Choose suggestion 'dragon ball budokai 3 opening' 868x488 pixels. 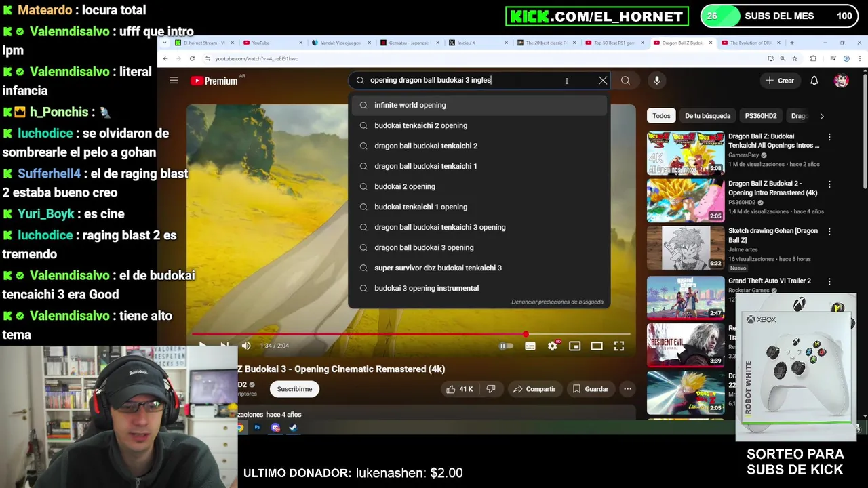[479, 247]
